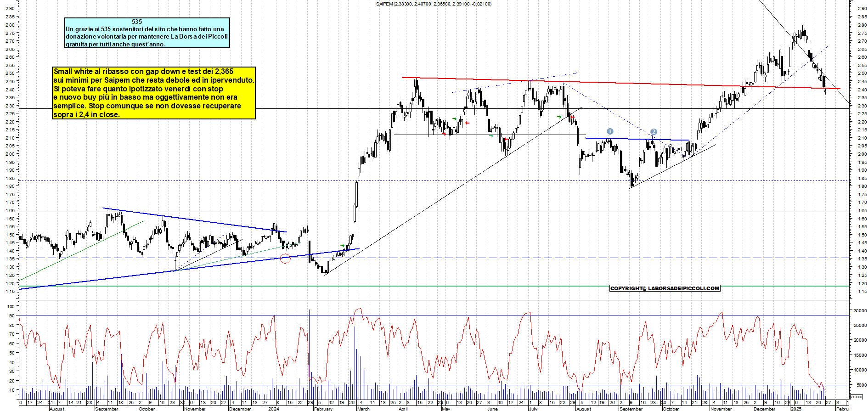Select the 'February' label after 2024

[x=323, y=409]
